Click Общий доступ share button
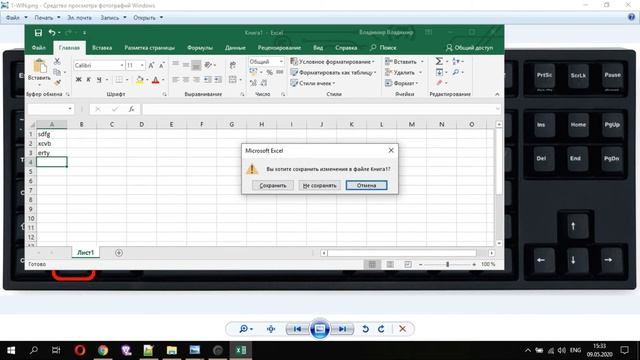Screen dimensions: 640x360 pyautogui.click(x=469, y=48)
